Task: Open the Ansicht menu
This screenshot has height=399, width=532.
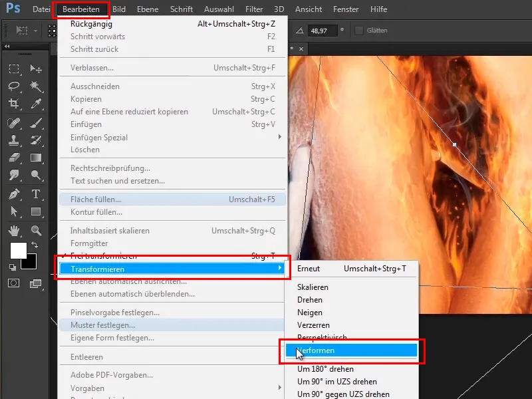Action: click(309, 9)
